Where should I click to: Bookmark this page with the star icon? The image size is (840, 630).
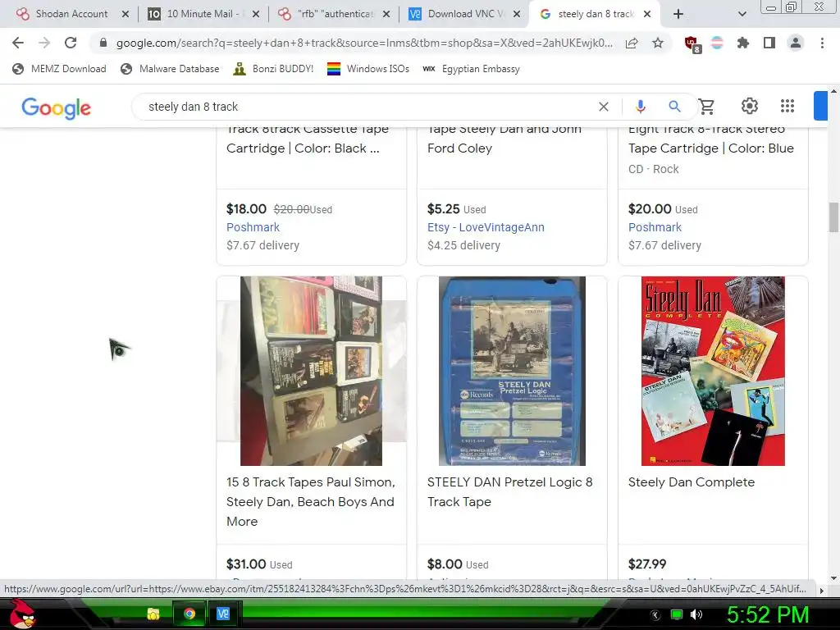click(658, 43)
